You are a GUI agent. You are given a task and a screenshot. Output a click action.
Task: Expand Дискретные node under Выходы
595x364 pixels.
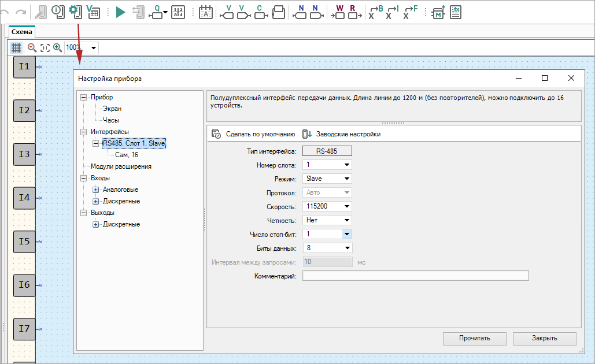click(96, 224)
